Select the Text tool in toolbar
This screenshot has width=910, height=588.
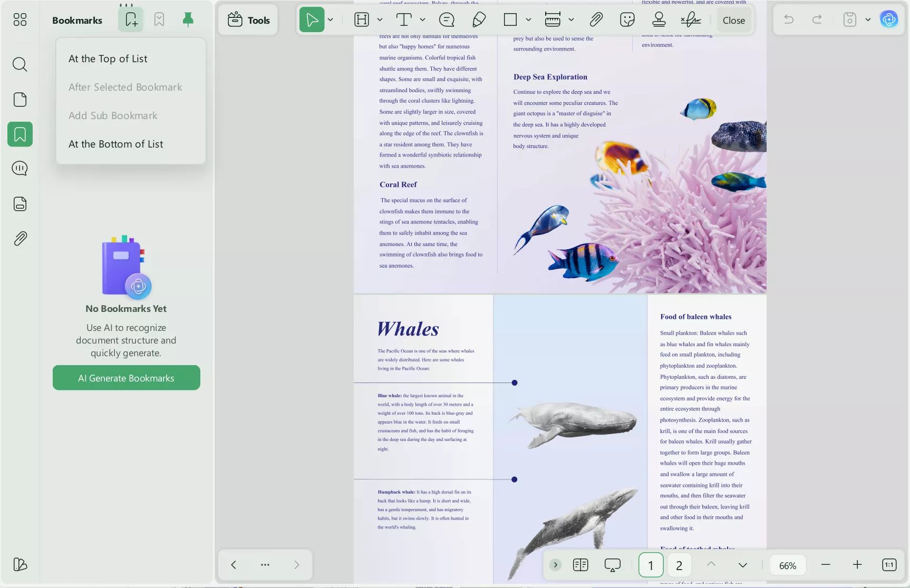404,19
